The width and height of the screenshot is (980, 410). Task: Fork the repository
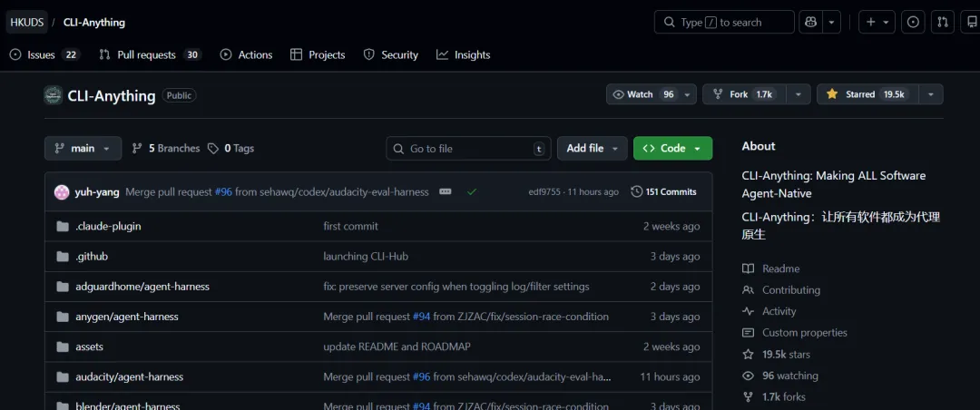744,94
